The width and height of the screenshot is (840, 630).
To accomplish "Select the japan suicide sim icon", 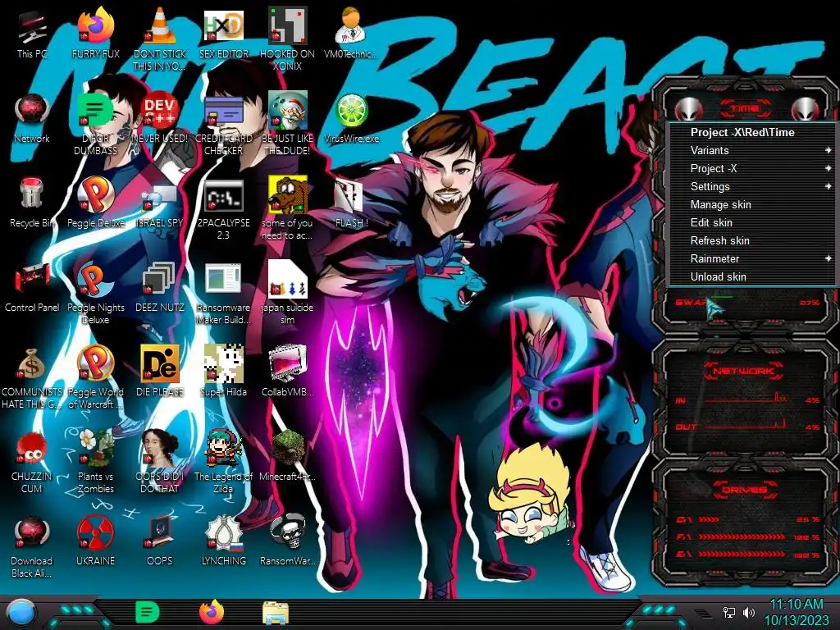I will [287, 293].
